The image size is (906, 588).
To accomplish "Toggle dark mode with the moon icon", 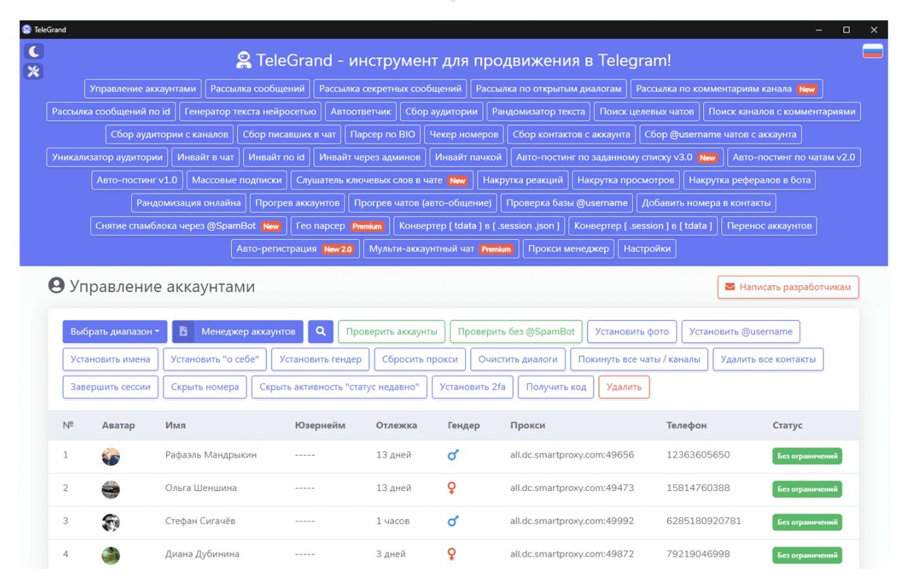I will pos(34,51).
